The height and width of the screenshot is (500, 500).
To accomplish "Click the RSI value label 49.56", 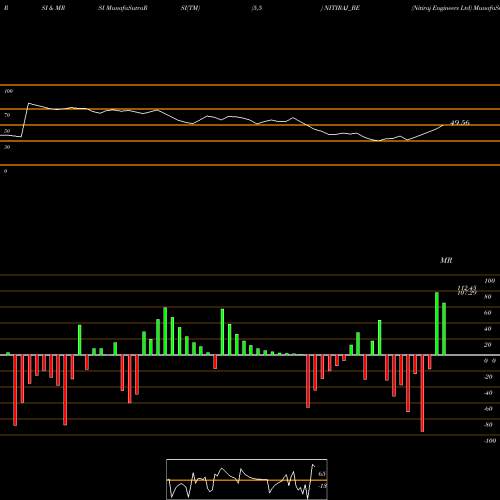I will point(460,123).
